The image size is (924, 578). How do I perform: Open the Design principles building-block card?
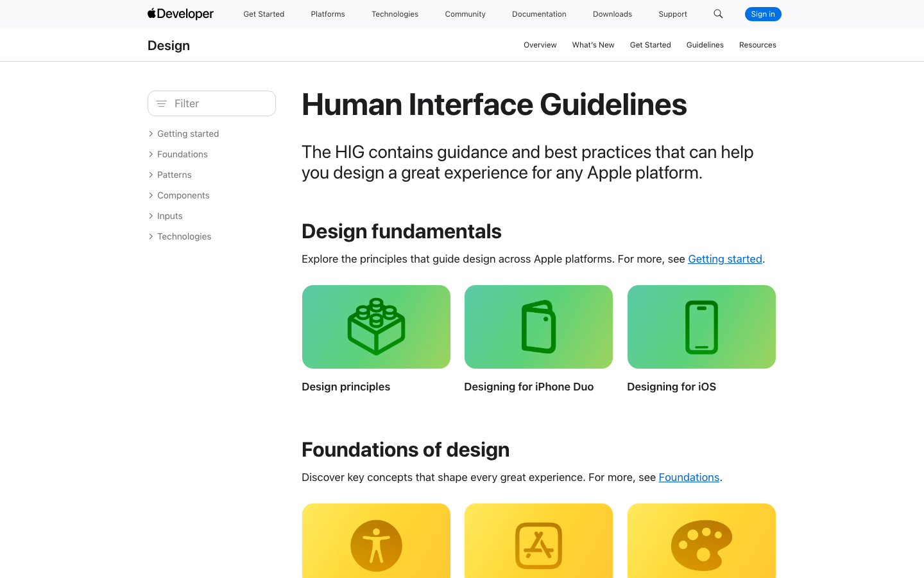pyautogui.click(x=376, y=327)
